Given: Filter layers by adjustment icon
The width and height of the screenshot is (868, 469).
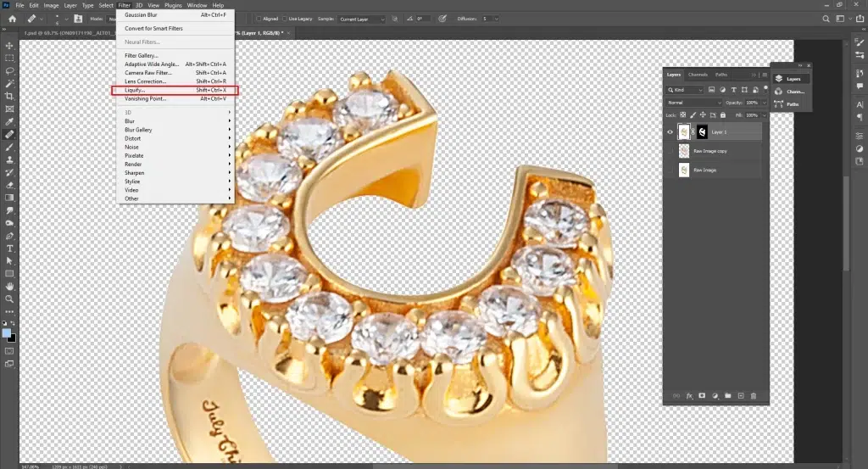Looking at the screenshot, I should [722, 90].
